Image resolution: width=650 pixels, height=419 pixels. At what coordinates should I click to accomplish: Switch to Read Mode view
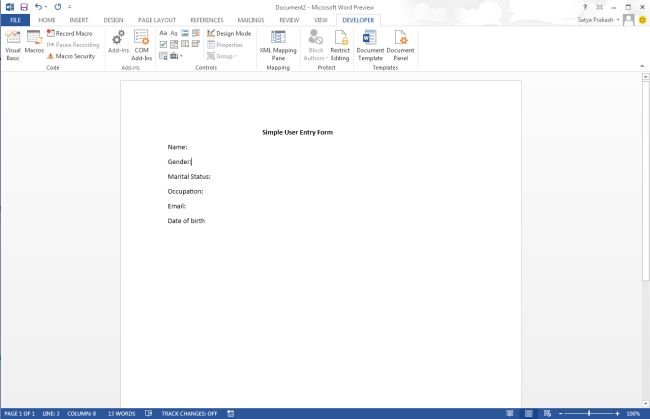click(510, 413)
